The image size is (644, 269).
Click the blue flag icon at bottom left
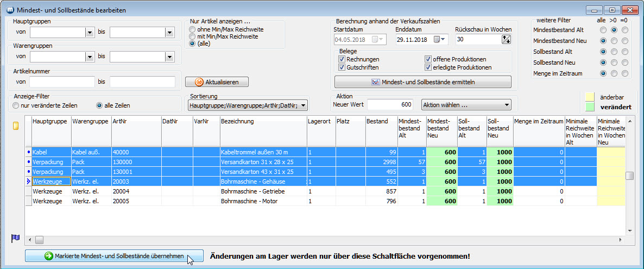point(16,238)
